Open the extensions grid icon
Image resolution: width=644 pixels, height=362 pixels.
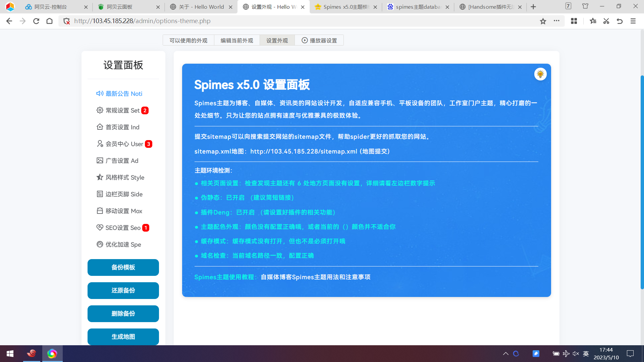click(574, 21)
